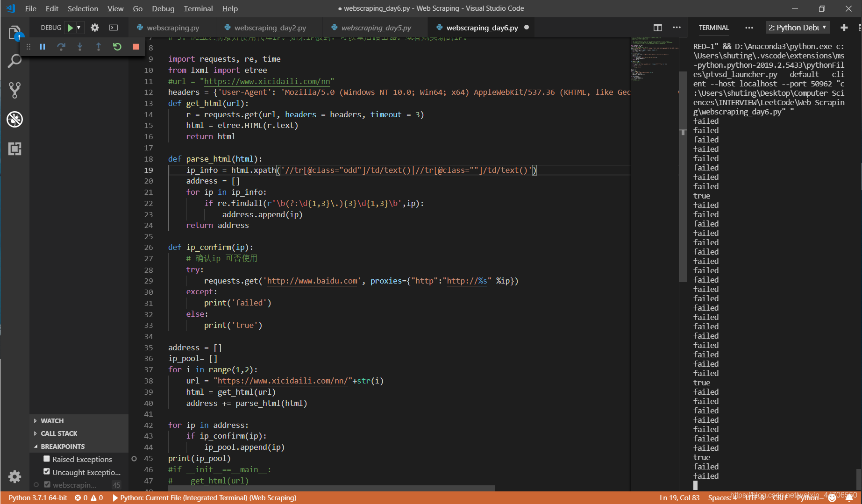Click Step Over in debug toolbar
The width and height of the screenshot is (862, 504).
[x=61, y=47]
